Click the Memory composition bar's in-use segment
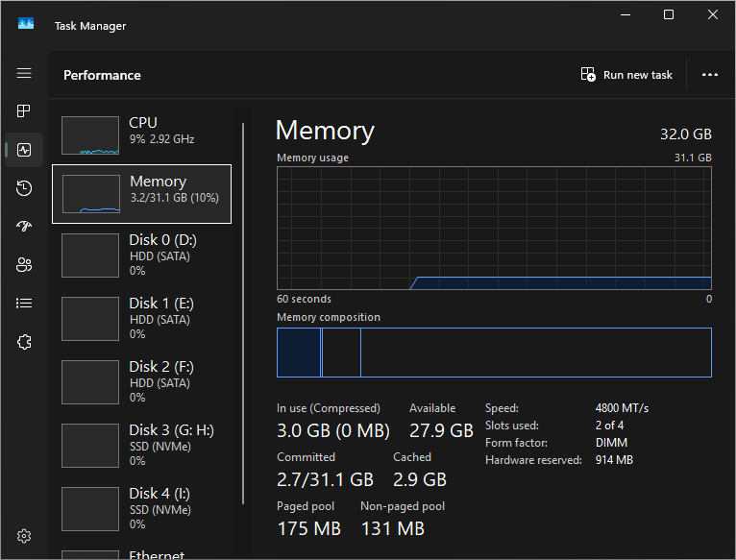Viewport: 736px width, 560px height. [x=299, y=353]
